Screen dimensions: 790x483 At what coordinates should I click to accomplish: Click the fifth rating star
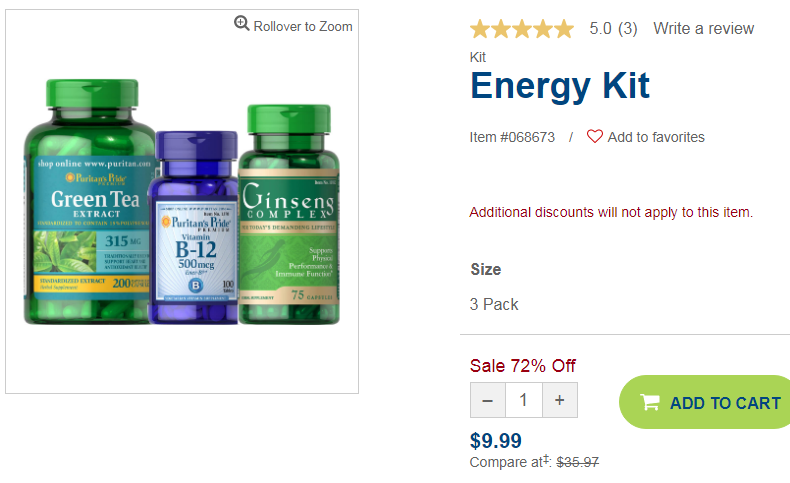564,29
